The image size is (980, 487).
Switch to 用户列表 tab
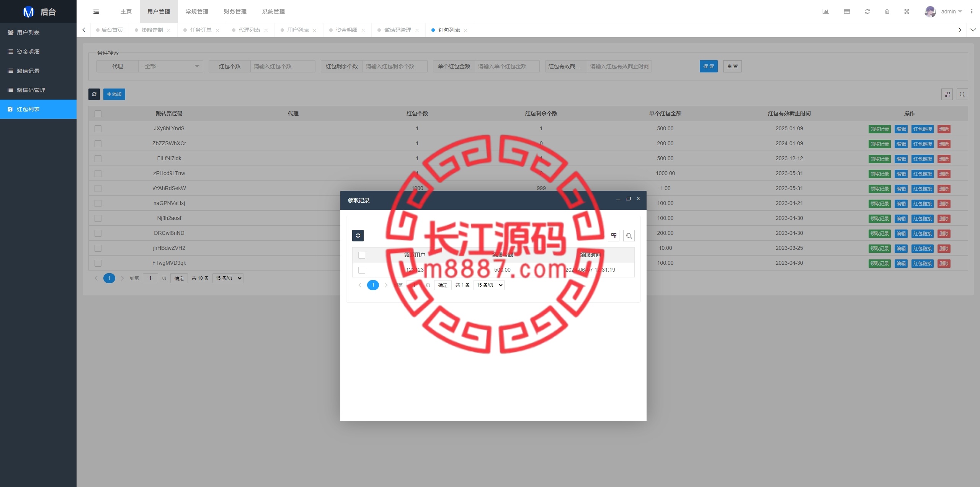(298, 30)
